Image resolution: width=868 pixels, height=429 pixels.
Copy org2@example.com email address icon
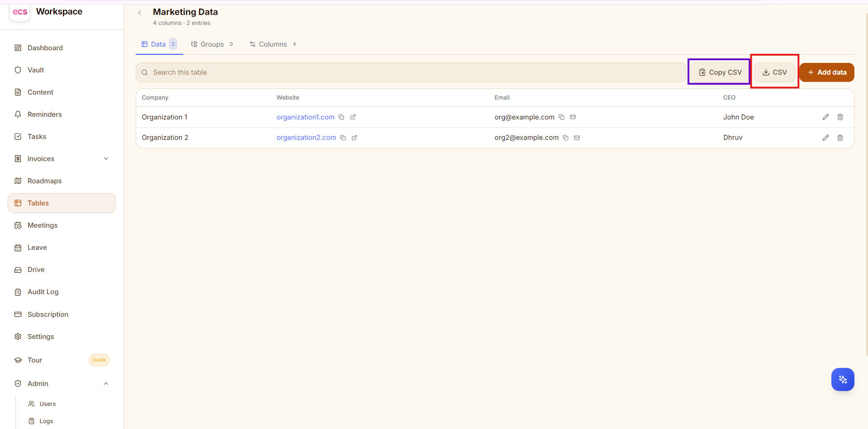(x=566, y=138)
